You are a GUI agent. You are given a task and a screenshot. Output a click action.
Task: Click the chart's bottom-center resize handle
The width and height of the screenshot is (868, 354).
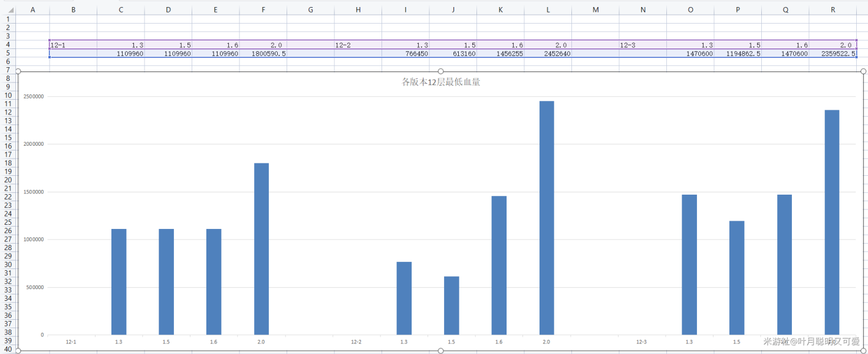(x=440, y=351)
